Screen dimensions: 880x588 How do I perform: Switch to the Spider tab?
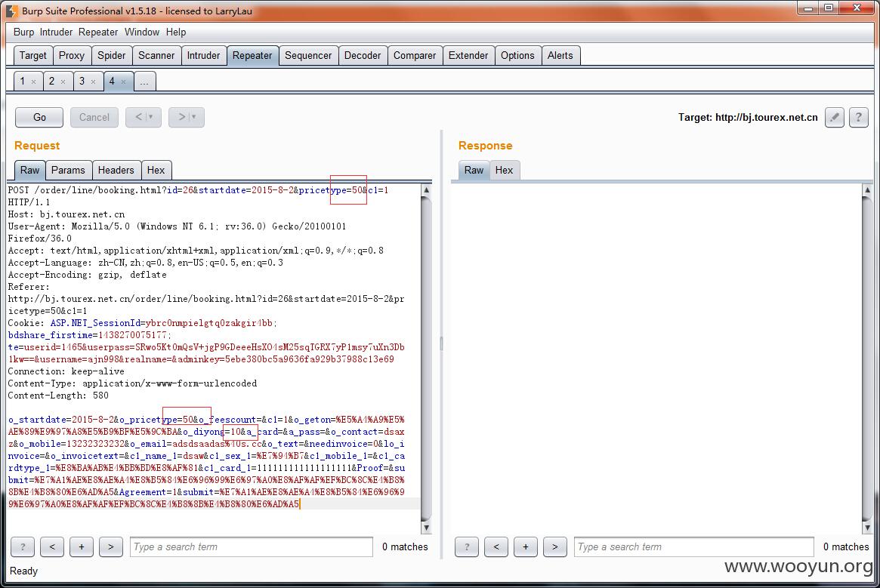[112, 56]
